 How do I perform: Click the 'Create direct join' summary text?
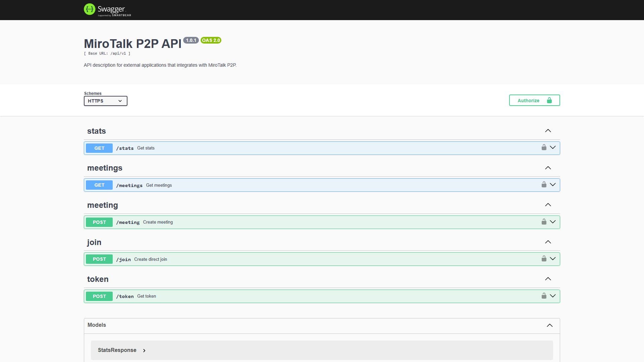[x=151, y=259]
